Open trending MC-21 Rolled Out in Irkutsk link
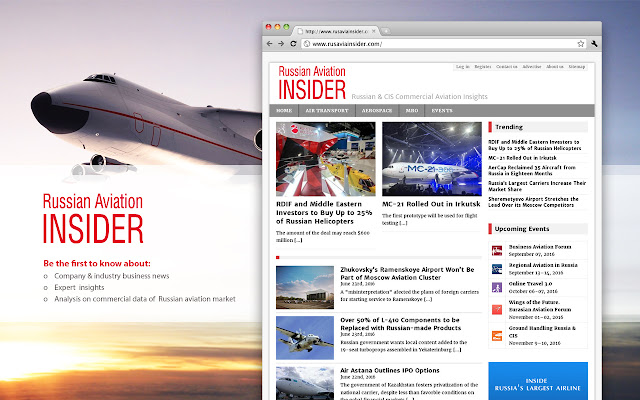The height and width of the screenshot is (400, 640). 522,158
